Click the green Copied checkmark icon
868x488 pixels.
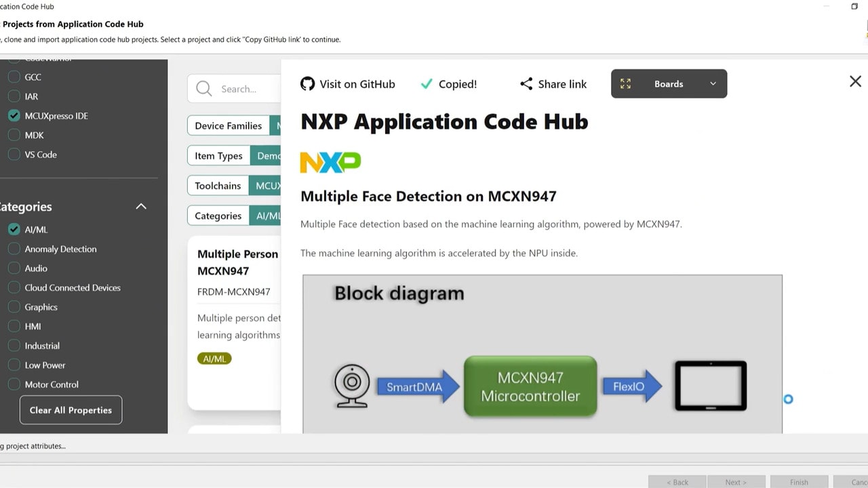coord(427,84)
